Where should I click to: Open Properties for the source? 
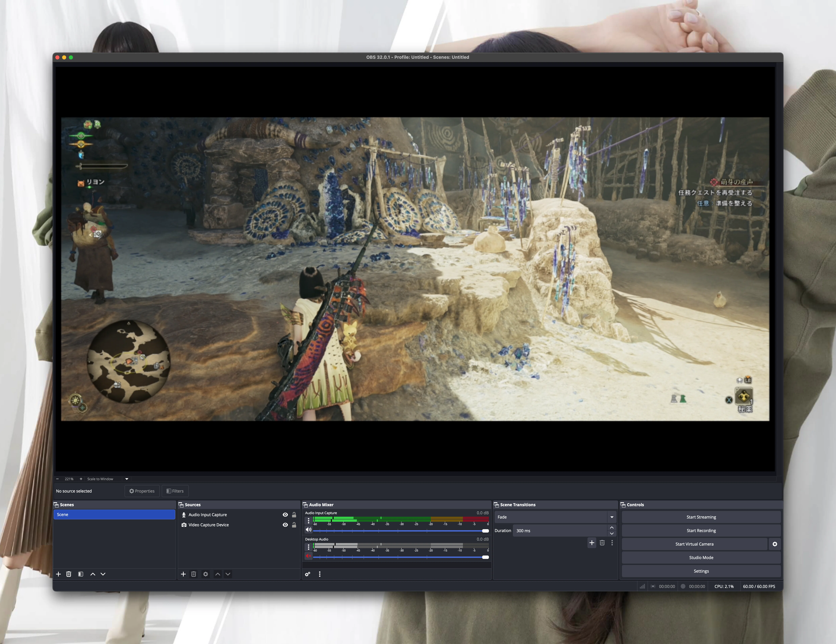(142, 491)
